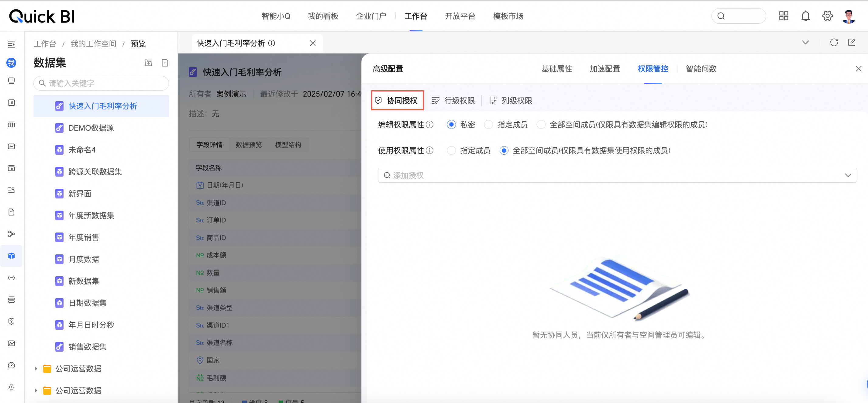Expand tab list chevron in tab bar
868x403 pixels.
coord(805,43)
